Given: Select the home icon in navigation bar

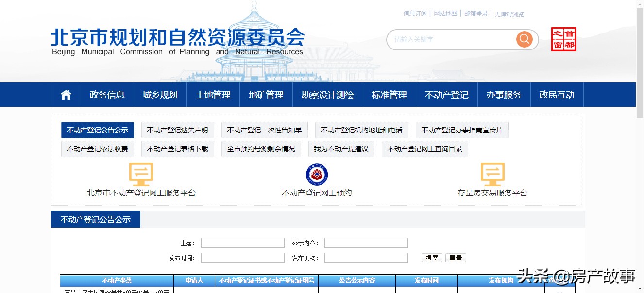Looking at the screenshot, I should pyautogui.click(x=66, y=95).
